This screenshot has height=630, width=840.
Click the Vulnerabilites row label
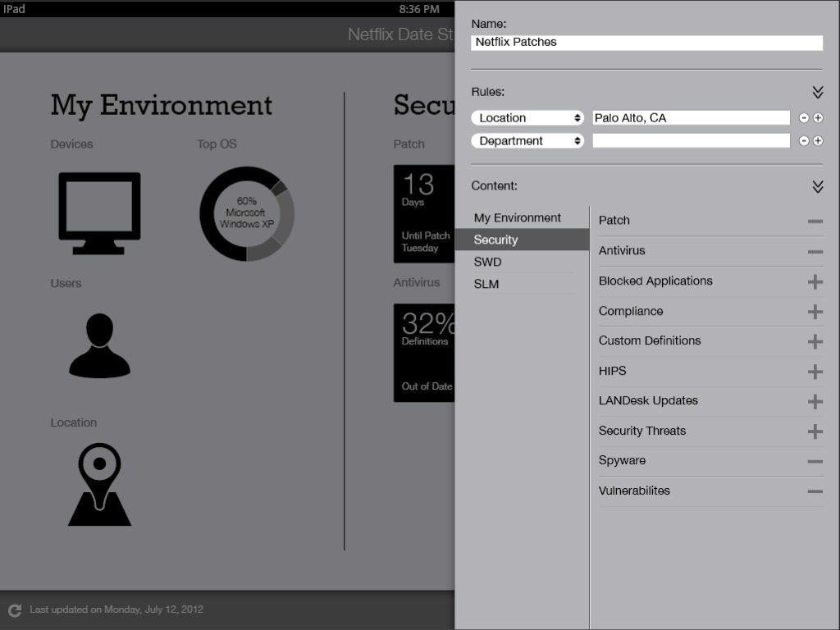(634, 491)
